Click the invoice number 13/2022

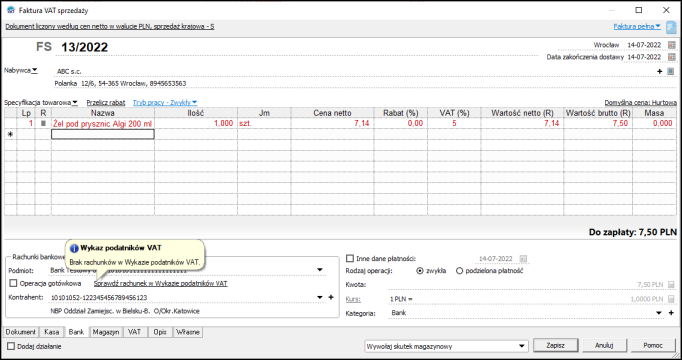click(84, 47)
